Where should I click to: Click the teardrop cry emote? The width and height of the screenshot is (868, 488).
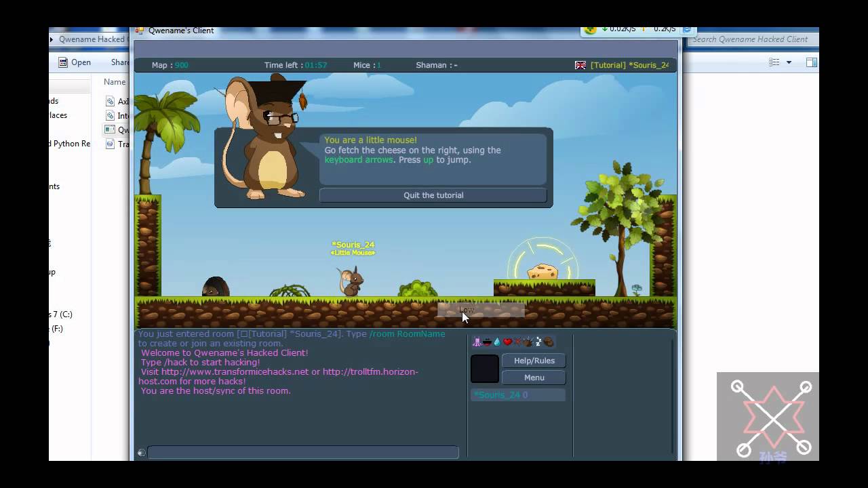tap(497, 342)
